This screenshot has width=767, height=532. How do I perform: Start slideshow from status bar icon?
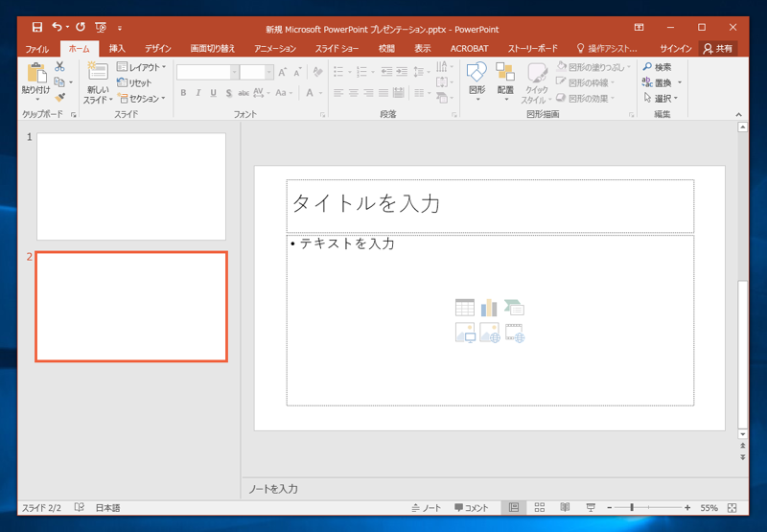click(591, 507)
